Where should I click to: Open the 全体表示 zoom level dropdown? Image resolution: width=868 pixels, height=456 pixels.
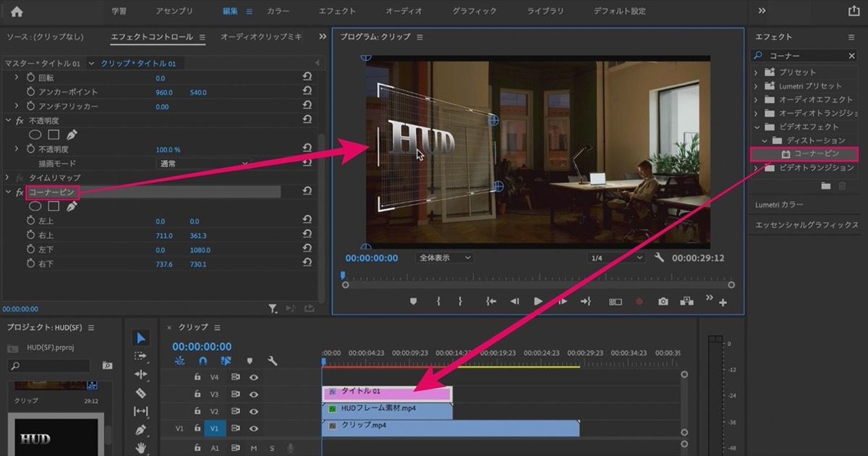[445, 258]
